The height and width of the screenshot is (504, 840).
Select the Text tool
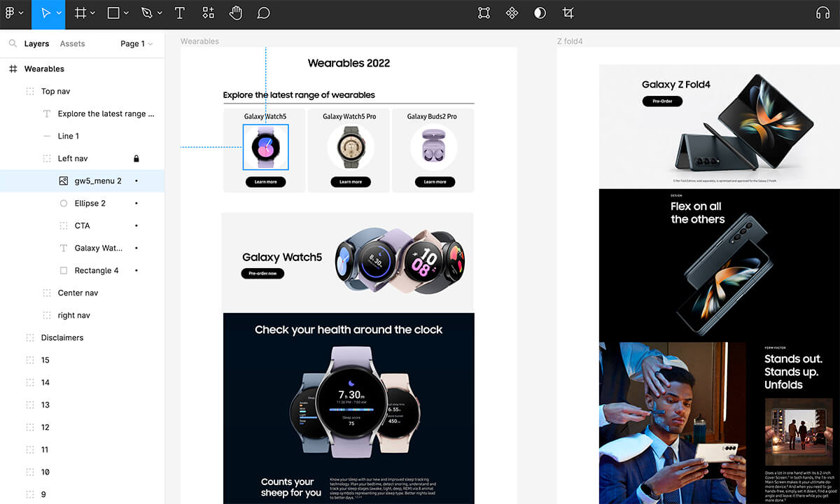(179, 13)
